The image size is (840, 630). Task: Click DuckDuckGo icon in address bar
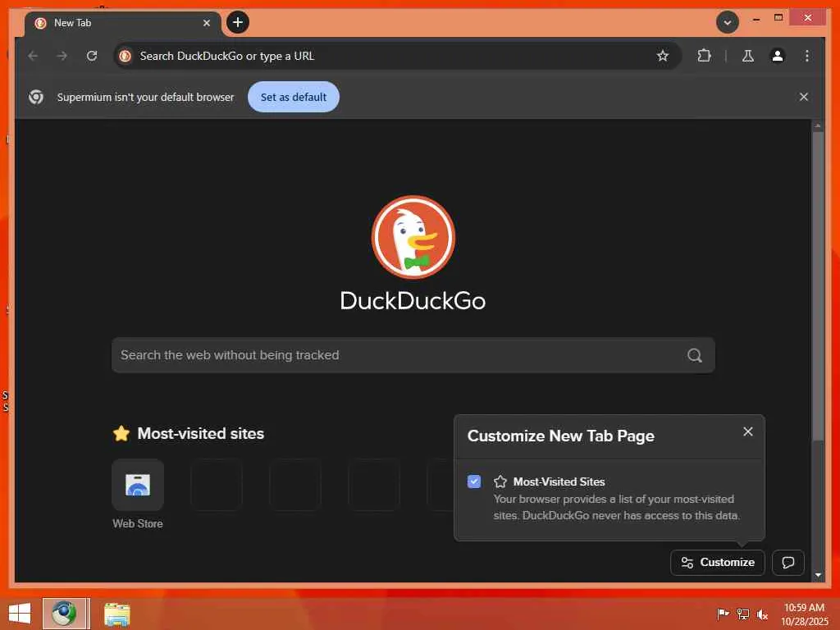point(126,56)
